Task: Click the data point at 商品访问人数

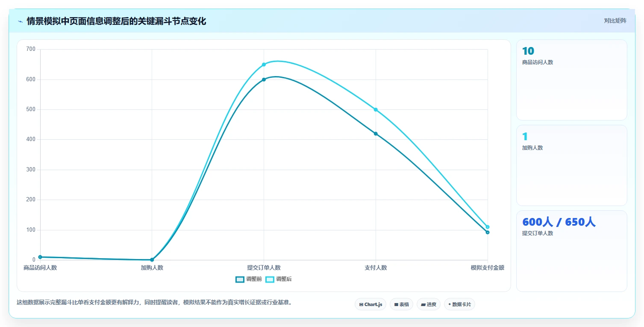Action: [x=40, y=257]
